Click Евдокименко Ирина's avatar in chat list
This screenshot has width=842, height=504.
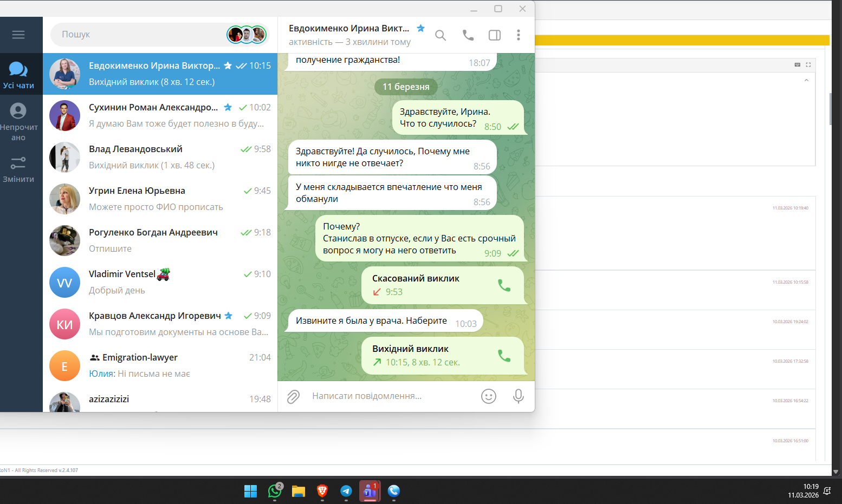[x=64, y=74]
